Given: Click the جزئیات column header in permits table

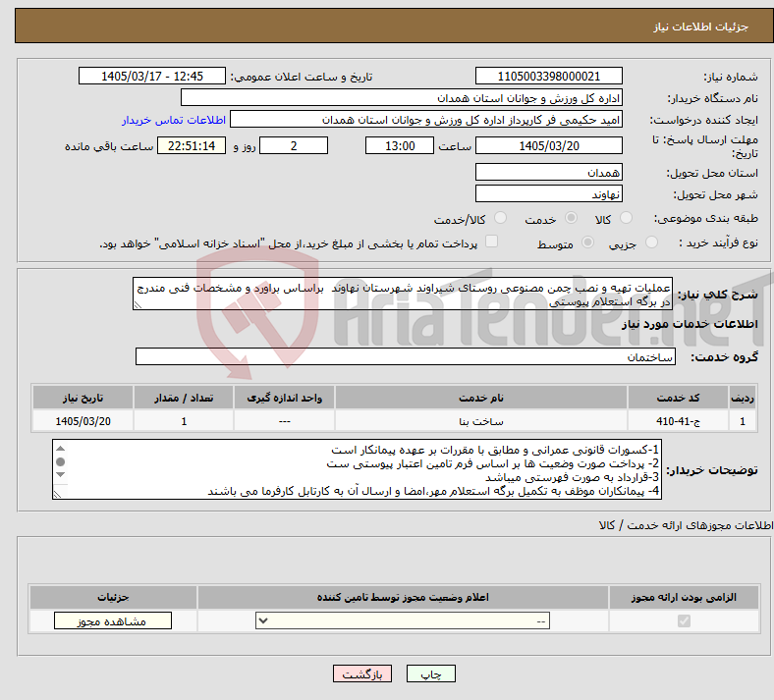Looking at the screenshot, I should [x=113, y=597].
